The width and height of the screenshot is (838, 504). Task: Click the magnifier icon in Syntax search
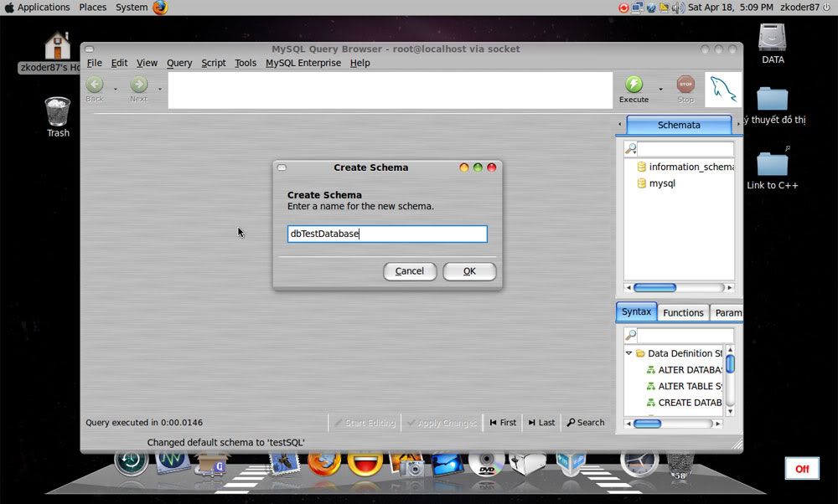[x=631, y=335]
